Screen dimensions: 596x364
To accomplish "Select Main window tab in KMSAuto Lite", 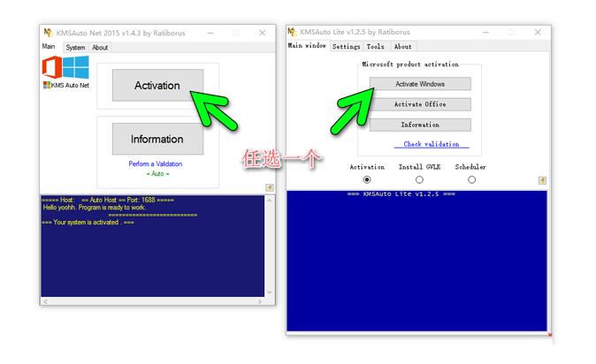I will tap(307, 46).
